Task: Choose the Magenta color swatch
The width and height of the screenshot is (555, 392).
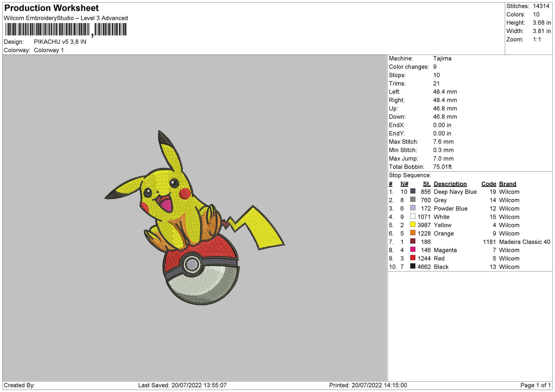Action: click(413, 250)
